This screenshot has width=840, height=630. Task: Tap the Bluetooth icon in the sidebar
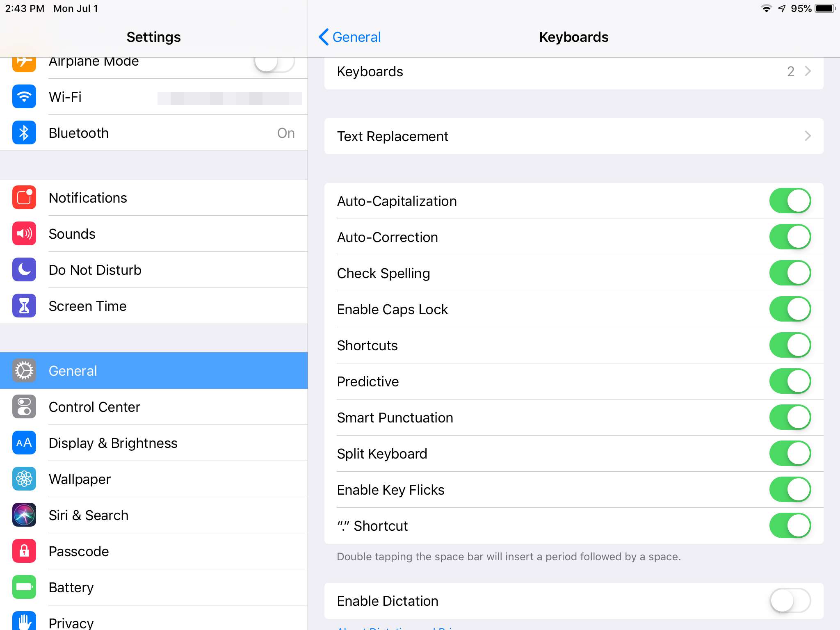[x=24, y=133]
